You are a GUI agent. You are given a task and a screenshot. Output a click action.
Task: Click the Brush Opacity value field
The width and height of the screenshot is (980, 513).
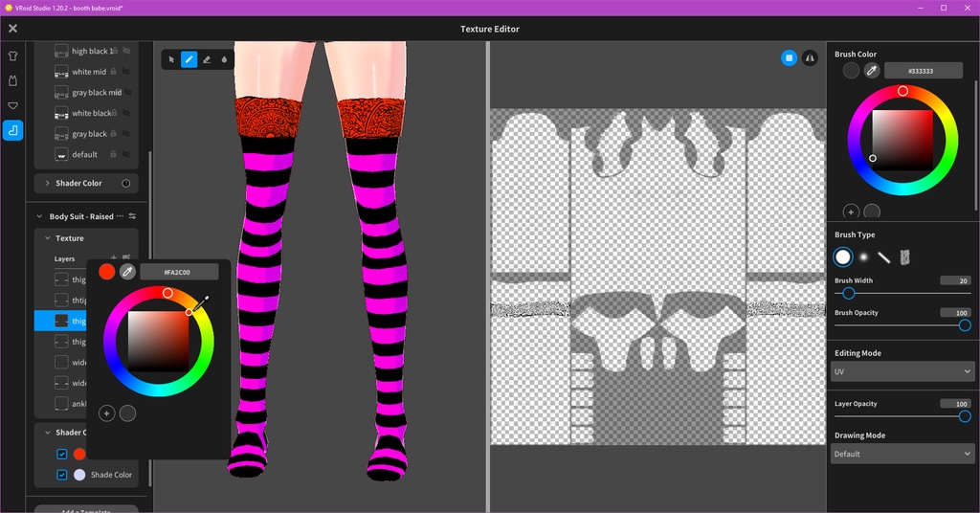pos(956,312)
